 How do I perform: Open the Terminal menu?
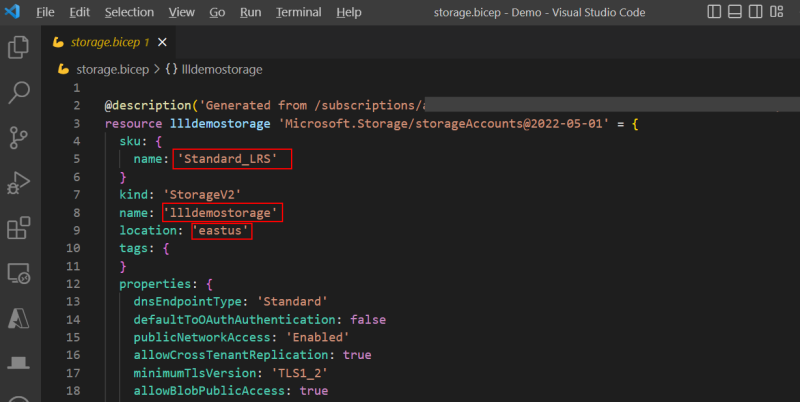(299, 12)
